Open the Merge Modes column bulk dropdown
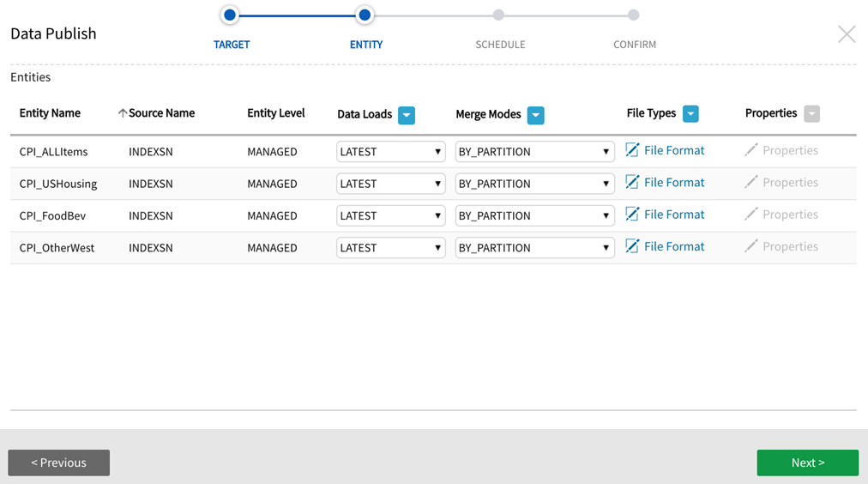 (536, 115)
